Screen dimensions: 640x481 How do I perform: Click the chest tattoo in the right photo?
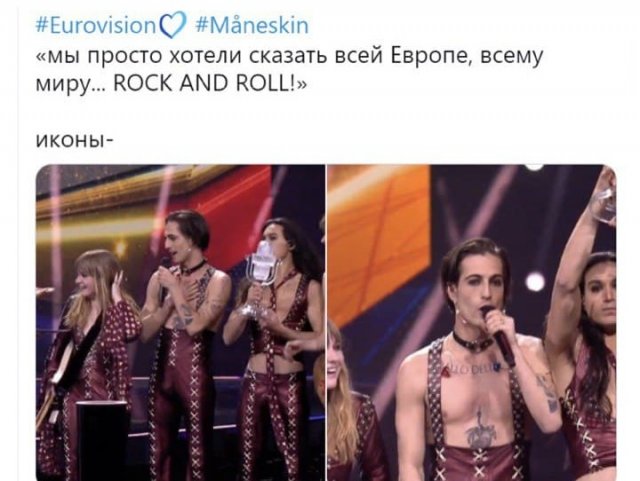click(482, 430)
